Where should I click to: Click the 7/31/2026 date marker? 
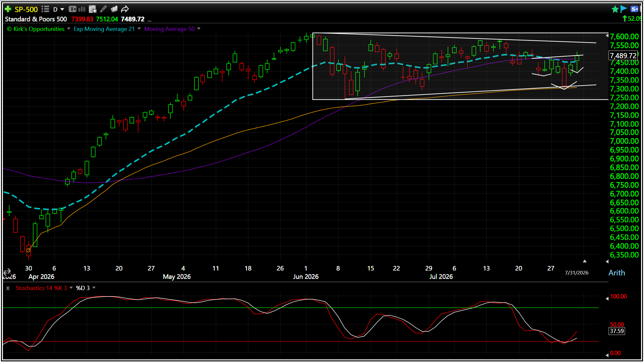577,273
